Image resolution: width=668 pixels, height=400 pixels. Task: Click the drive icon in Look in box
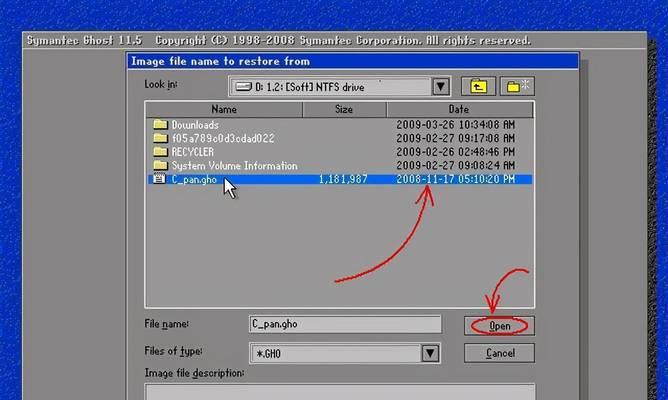tap(244, 87)
